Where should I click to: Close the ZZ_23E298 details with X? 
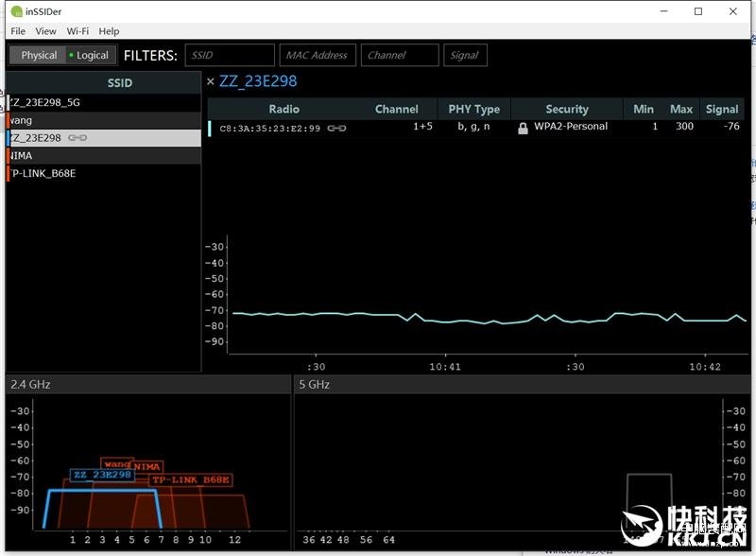pyautogui.click(x=210, y=81)
